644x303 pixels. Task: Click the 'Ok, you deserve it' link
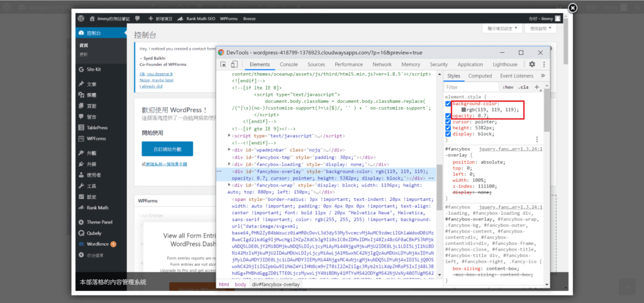pos(157,74)
